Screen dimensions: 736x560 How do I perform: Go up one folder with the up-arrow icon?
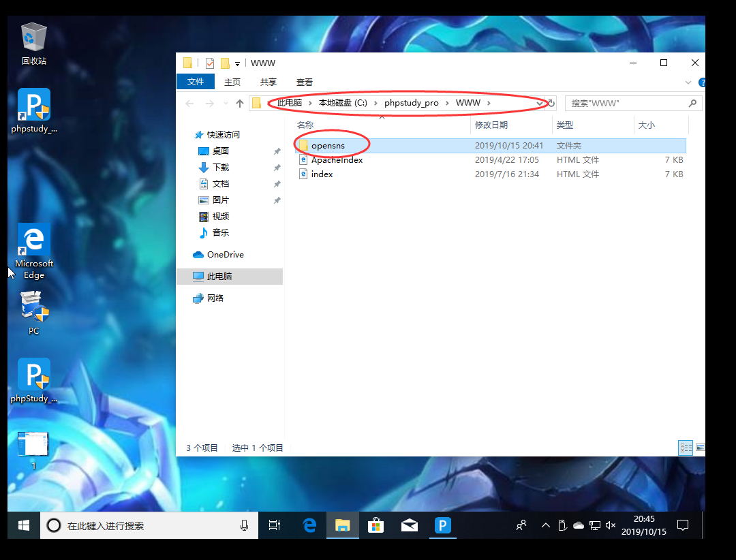click(240, 103)
